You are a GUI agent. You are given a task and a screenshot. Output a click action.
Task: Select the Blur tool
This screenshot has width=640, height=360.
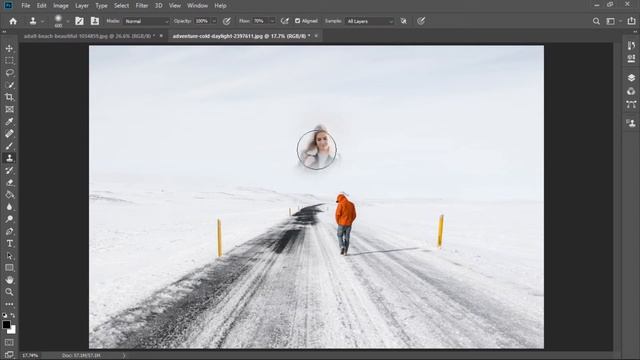coord(9,207)
